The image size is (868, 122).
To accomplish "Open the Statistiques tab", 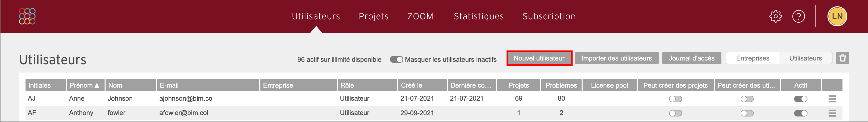I will click(479, 16).
